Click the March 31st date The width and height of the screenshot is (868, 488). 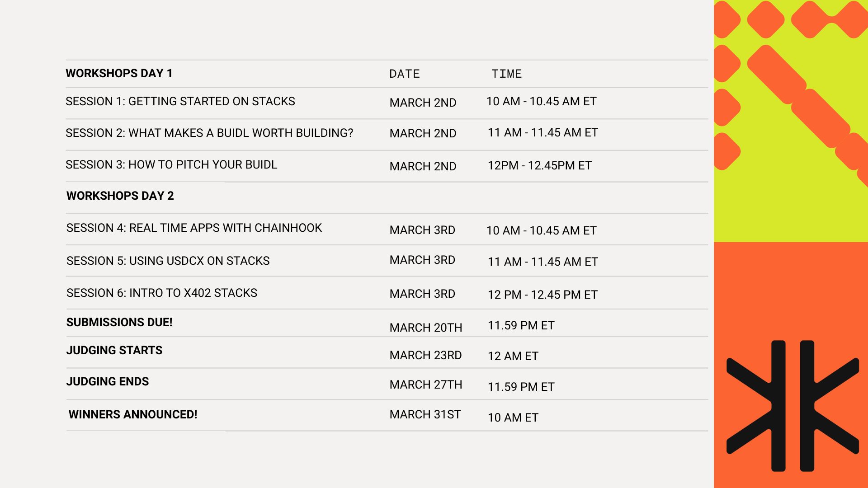point(425,414)
